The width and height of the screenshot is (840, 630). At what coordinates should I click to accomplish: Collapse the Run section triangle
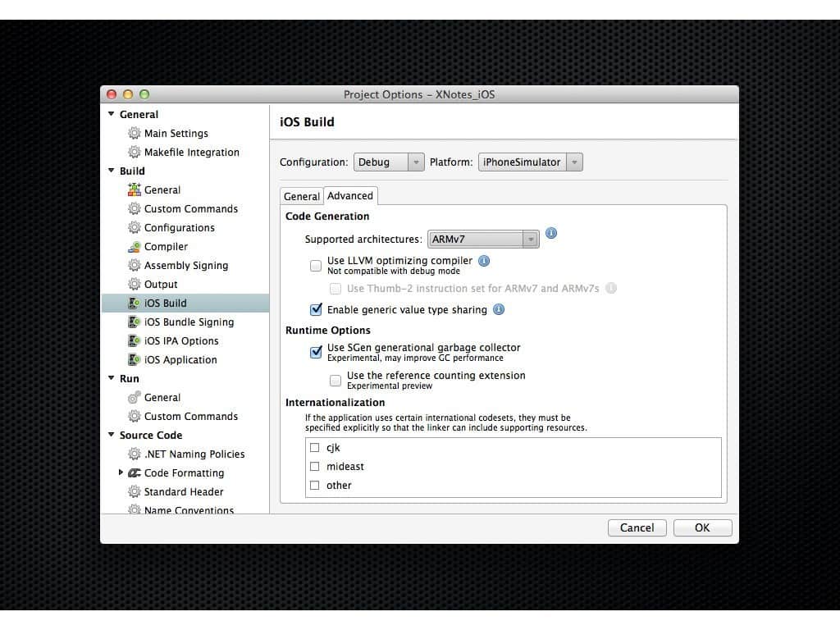coord(112,377)
